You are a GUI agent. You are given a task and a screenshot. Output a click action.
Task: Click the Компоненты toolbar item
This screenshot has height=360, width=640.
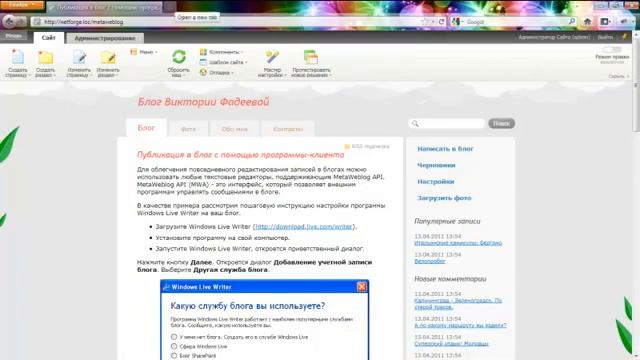point(221,52)
